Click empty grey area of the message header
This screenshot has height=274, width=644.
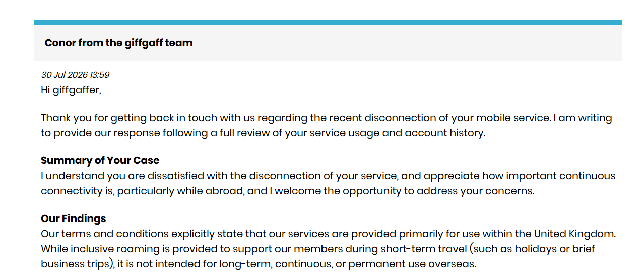click(403, 43)
